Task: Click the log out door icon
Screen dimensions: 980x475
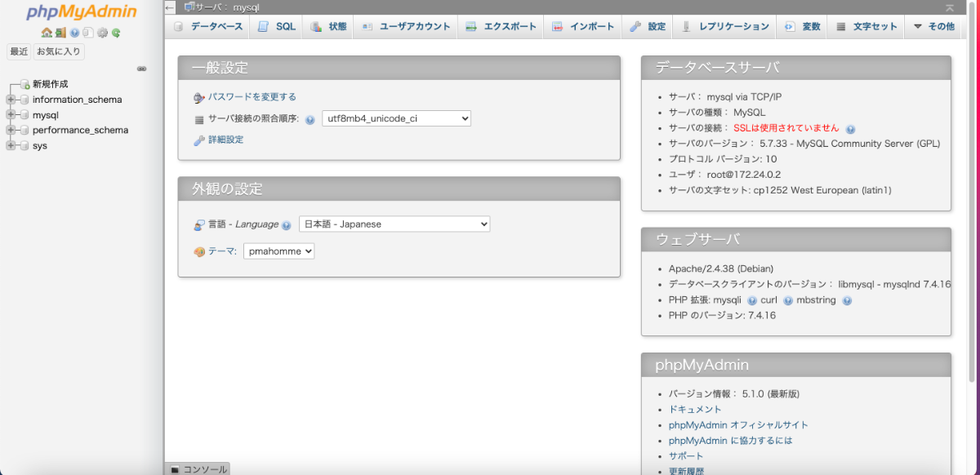Action: [x=60, y=33]
